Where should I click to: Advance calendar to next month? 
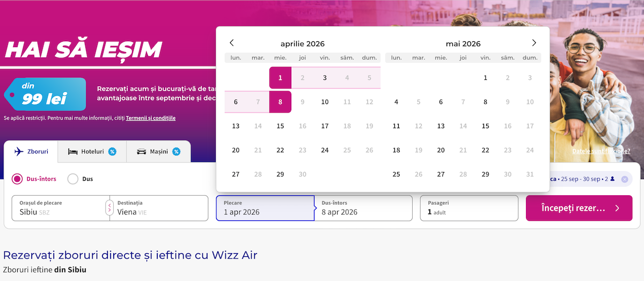(534, 43)
